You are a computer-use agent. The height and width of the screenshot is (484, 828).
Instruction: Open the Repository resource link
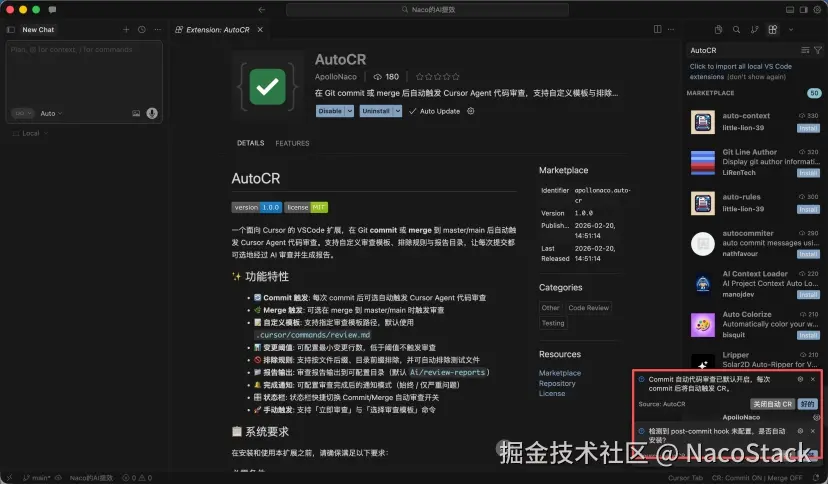[x=557, y=383]
